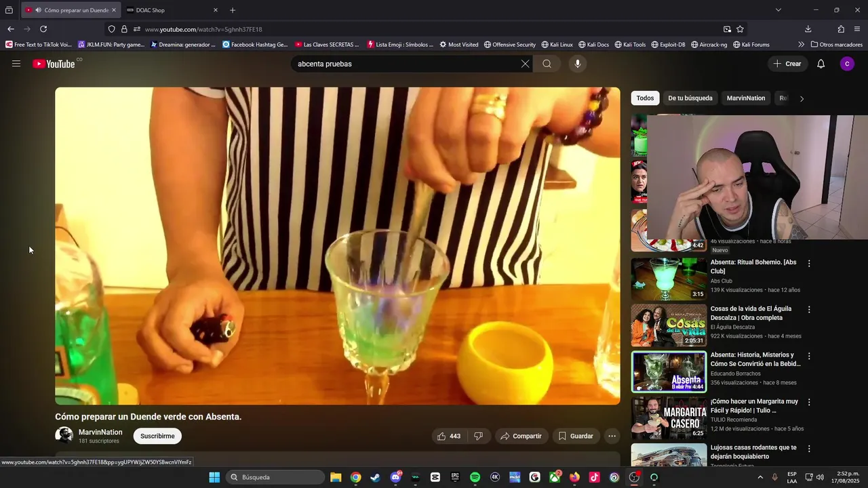
Task: Open the tracking protection shield icon
Action: pyautogui.click(x=111, y=29)
